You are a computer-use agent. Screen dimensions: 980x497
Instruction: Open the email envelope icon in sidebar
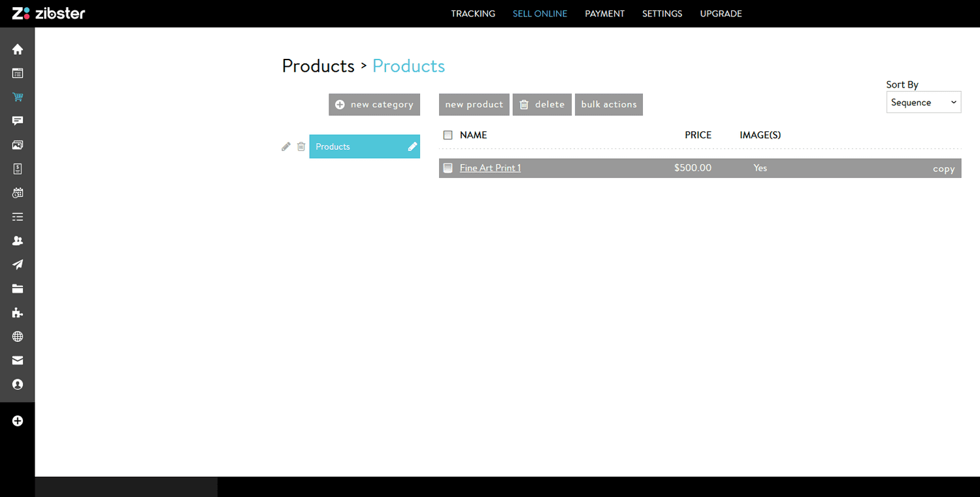tap(18, 360)
